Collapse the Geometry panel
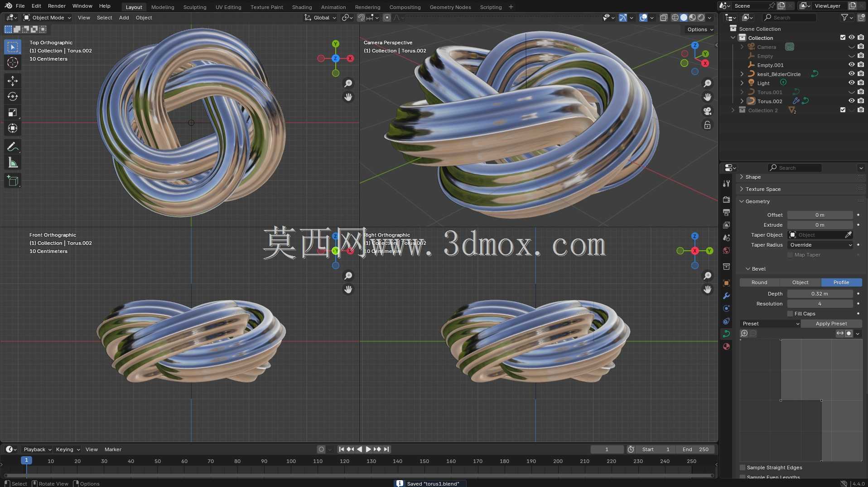868x487 pixels. pyautogui.click(x=757, y=201)
